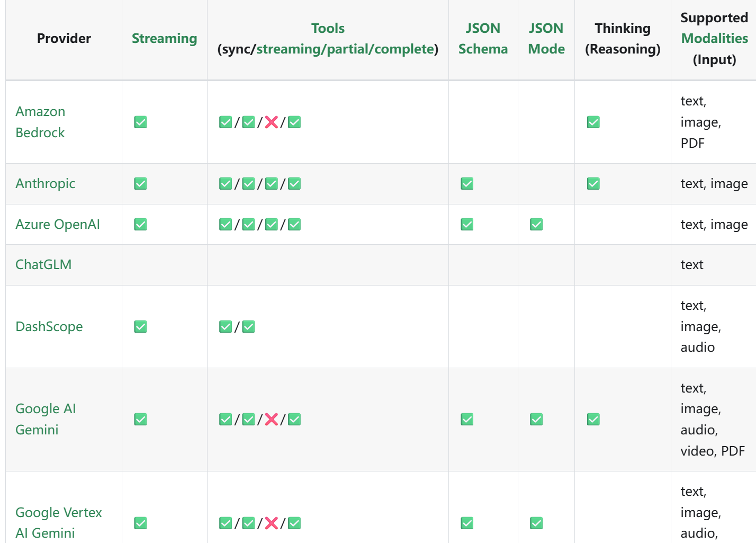The height and width of the screenshot is (543, 756).
Task: Click Google AI Gemini JSON Mode check mark
Action: [536, 420]
